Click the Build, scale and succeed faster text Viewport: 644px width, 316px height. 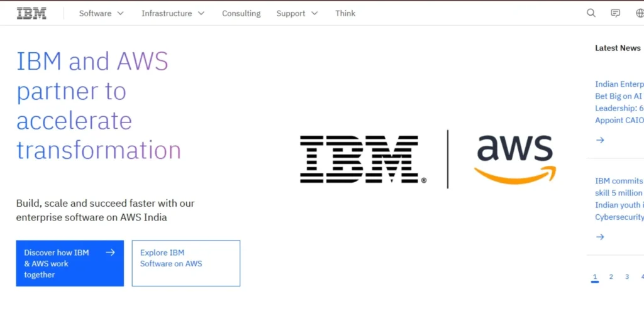click(105, 210)
